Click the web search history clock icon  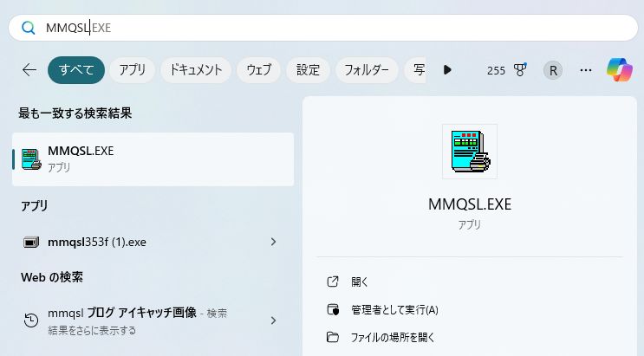[x=30, y=320]
